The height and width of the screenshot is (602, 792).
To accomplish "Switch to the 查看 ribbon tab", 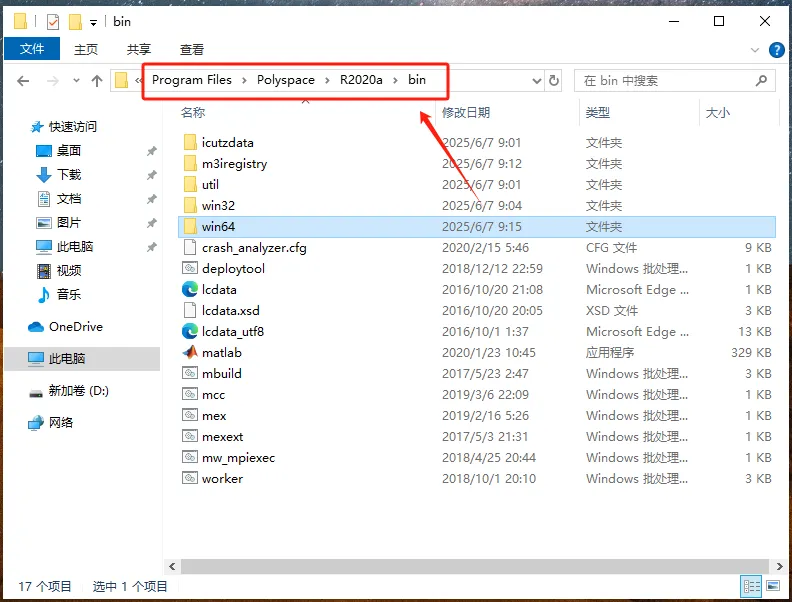I will tap(192, 49).
